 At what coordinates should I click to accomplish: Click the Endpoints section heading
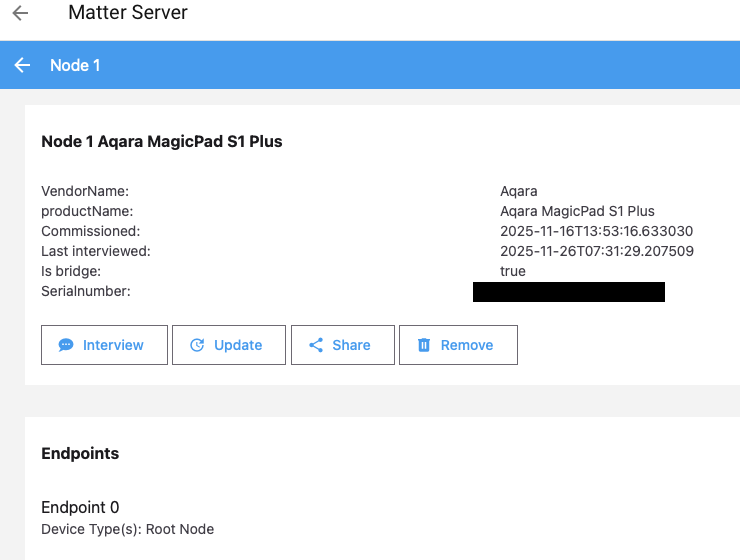point(80,453)
